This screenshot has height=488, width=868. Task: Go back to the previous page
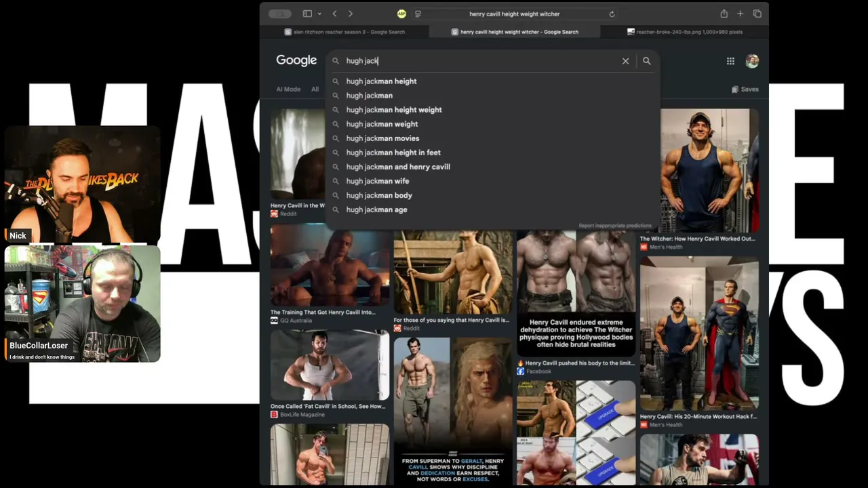point(334,14)
